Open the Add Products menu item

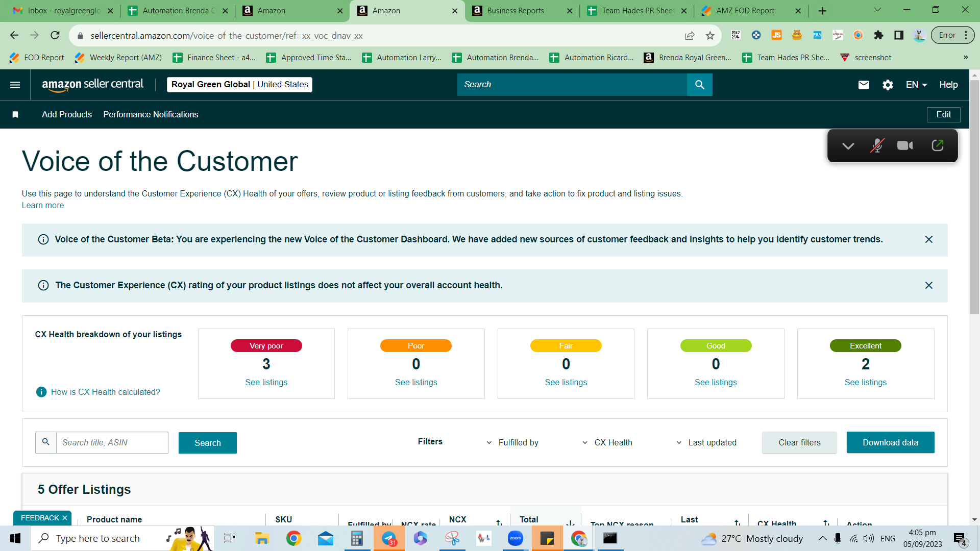click(x=67, y=115)
